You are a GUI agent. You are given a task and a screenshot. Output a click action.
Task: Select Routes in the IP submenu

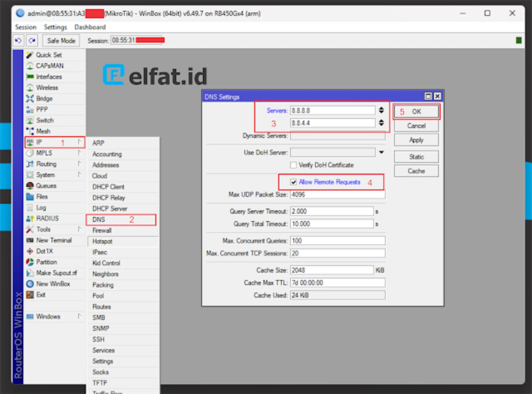[123, 307]
